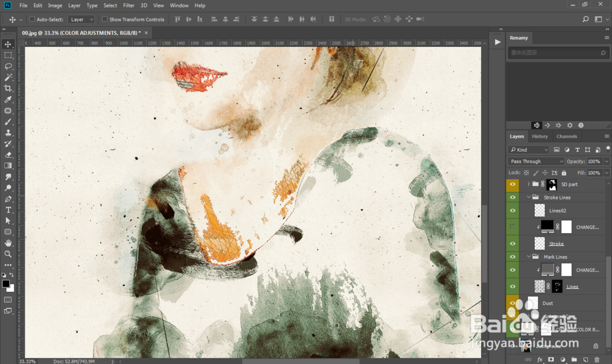Hide the SD part group

coord(512,185)
